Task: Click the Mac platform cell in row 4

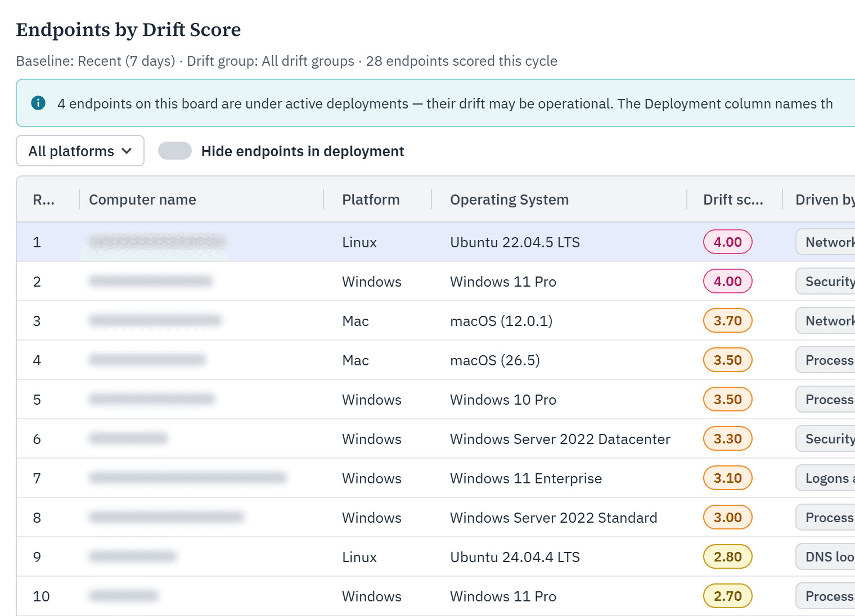Action: pyautogui.click(x=355, y=360)
